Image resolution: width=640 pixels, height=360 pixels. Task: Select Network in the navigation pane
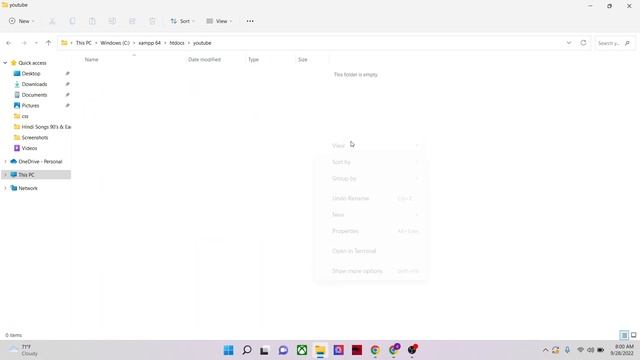click(x=28, y=188)
